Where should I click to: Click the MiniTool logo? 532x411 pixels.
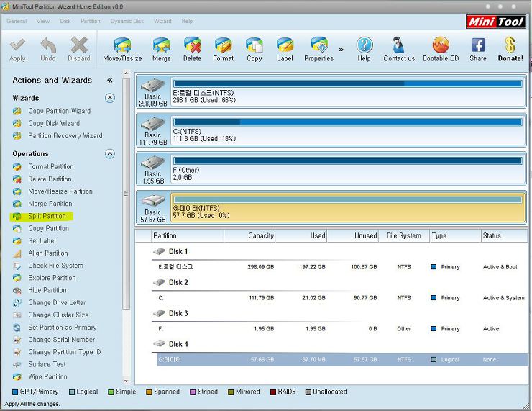click(x=496, y=22)
